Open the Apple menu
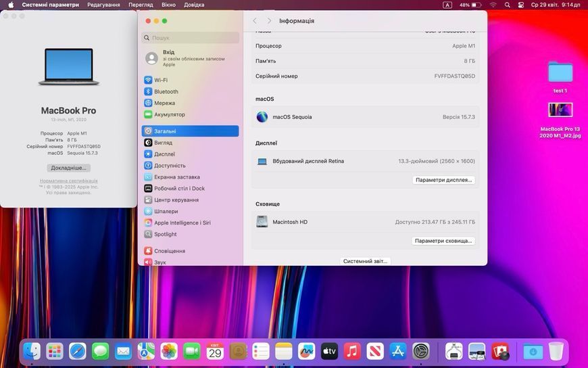Viewport: 588px width, 368px height. pyautogui.click(x=11, y=5)
